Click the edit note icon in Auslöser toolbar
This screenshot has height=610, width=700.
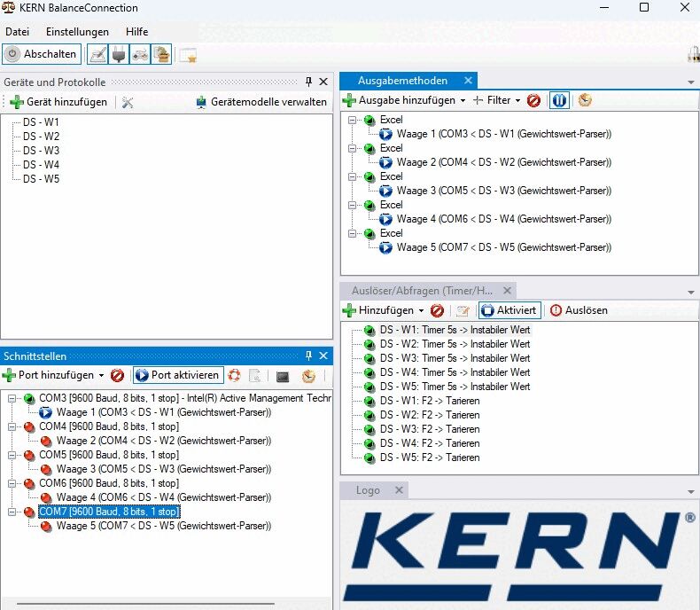(x=463, y=310)
